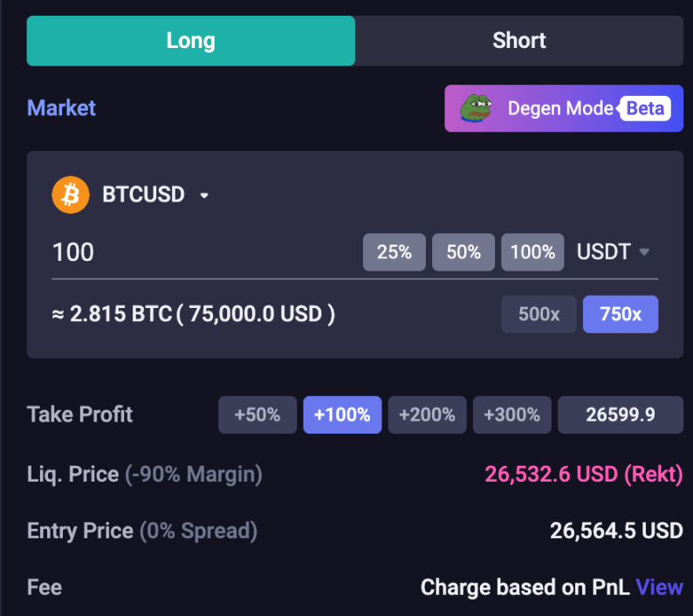Image resolution: width=693 pixels, height=616 pixels.
Task: Expand the BTCUSD pair dropdown arrow
Action: pyautogui.click(x=204, y=195)
